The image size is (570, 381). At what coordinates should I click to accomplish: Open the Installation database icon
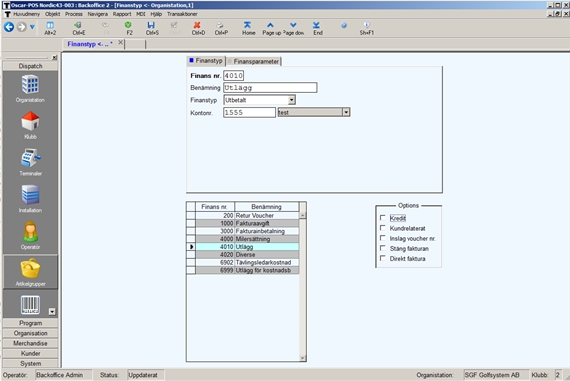click(x=30, y=195)
